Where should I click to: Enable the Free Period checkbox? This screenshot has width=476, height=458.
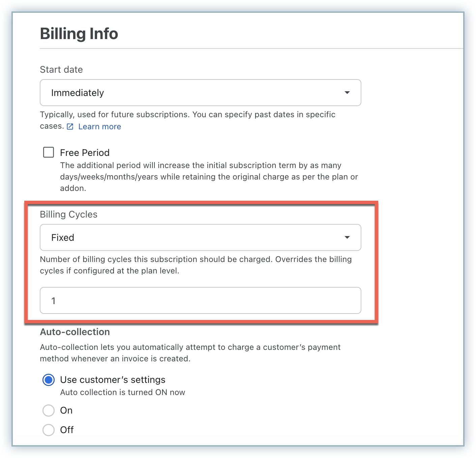pos(49,153)
